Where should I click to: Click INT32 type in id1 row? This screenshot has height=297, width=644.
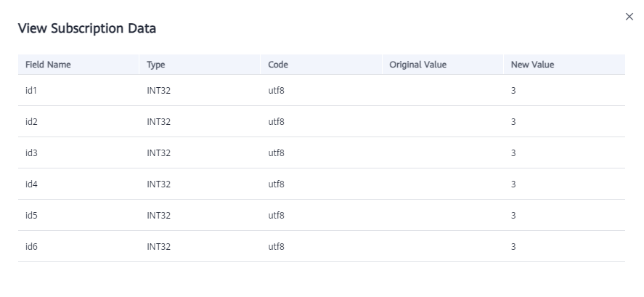[158, 90]
